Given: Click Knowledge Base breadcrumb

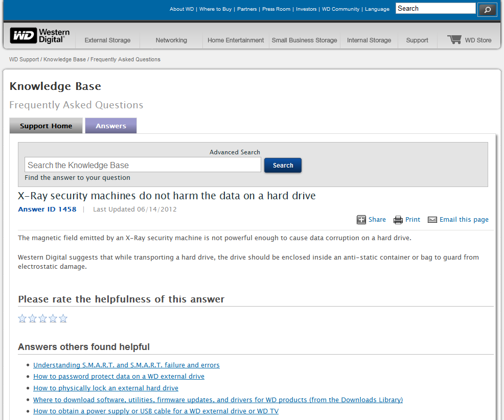Looking at the screenshot, I should [64, 59].
